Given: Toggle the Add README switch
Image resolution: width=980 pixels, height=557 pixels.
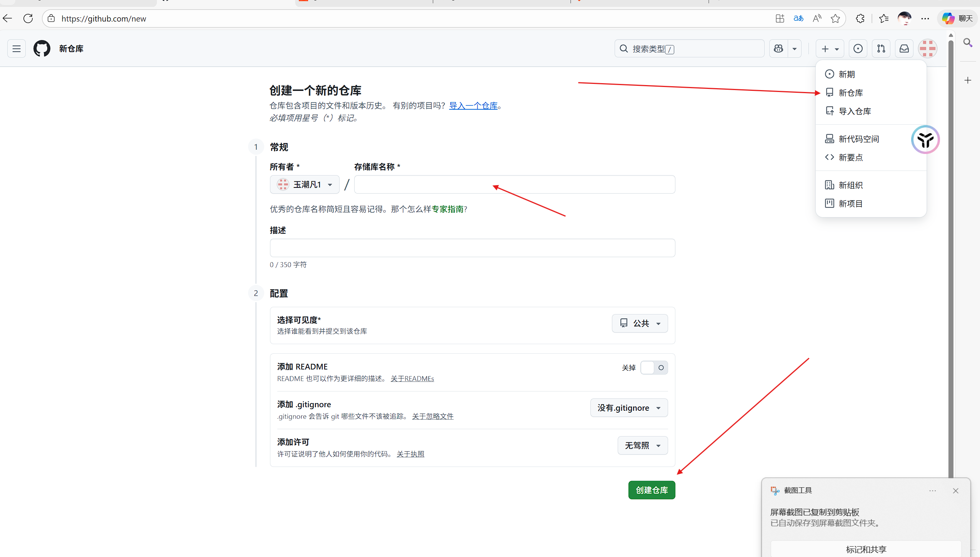Looking at the screenshot, I should [654, 368].
